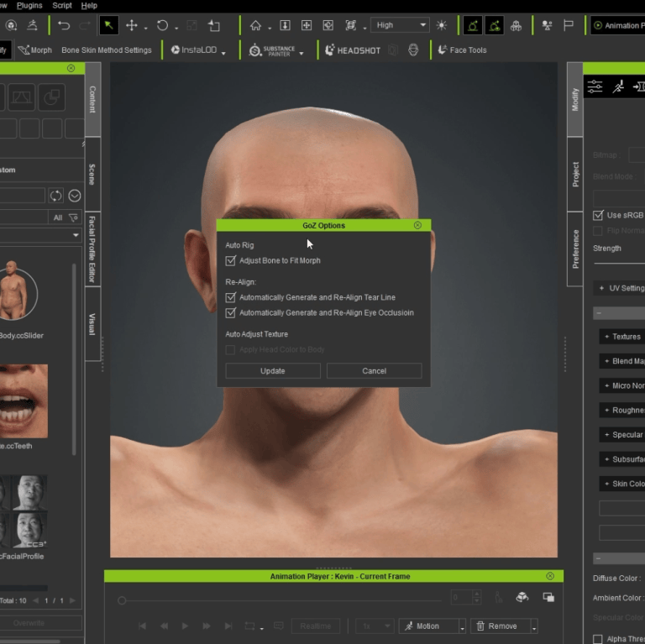This screenshot has height=644, width=645.
Task: Expand the Roughness section
Action: [x=623, y=410]
